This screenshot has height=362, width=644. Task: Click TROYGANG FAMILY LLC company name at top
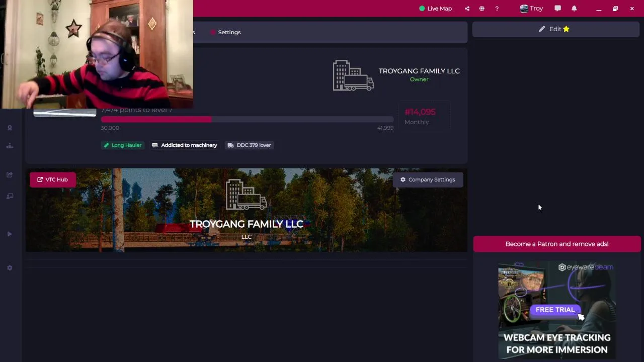[x=419, y=71]
